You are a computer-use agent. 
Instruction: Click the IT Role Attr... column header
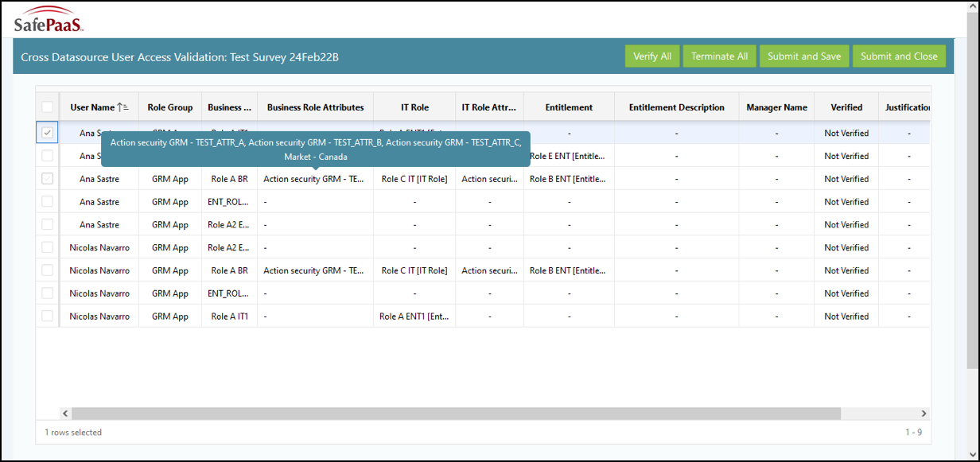(x=489, y=107)
